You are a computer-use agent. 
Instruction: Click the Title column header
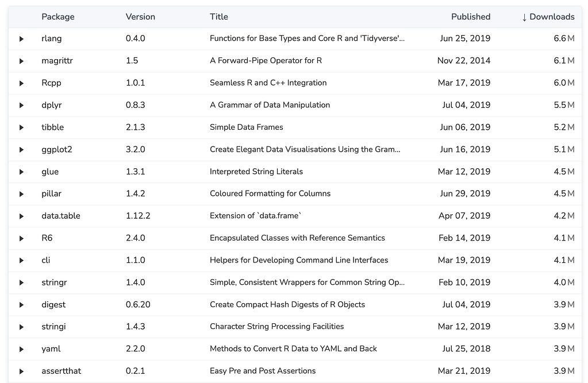click(219, 17)
